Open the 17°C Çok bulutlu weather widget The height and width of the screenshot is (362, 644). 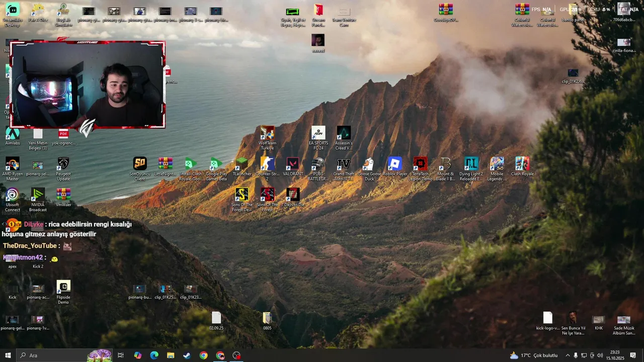(x=534, y=355)
